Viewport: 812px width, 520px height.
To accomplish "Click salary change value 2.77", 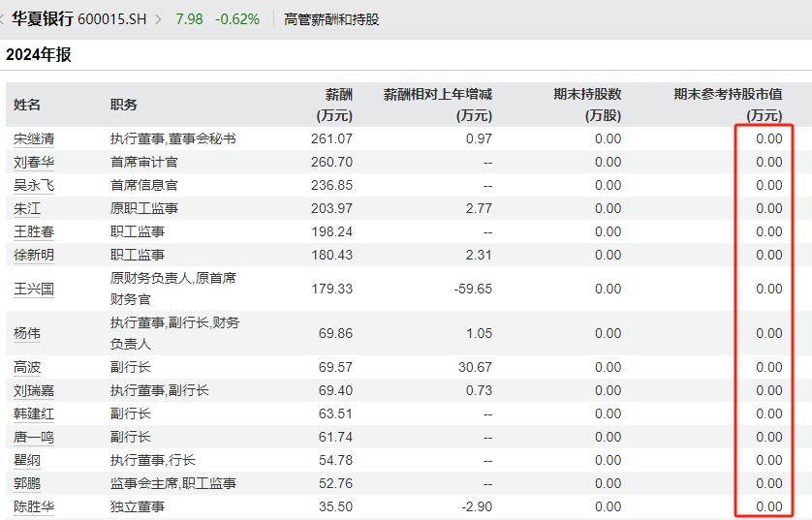I will pyautogui.click(x=479, y=208).
